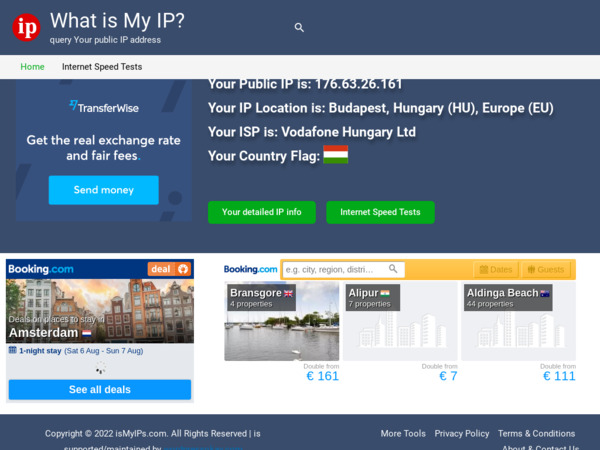Click Your detailed IP info button
This screenshot has width=600, height=450.
click(262, 212)
